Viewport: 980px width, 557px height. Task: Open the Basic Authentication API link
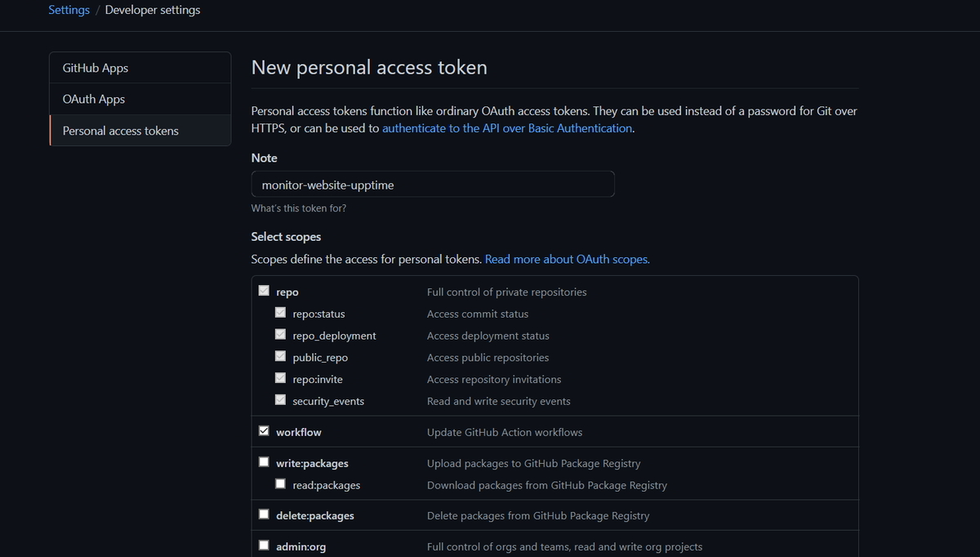tap(507, 128)
